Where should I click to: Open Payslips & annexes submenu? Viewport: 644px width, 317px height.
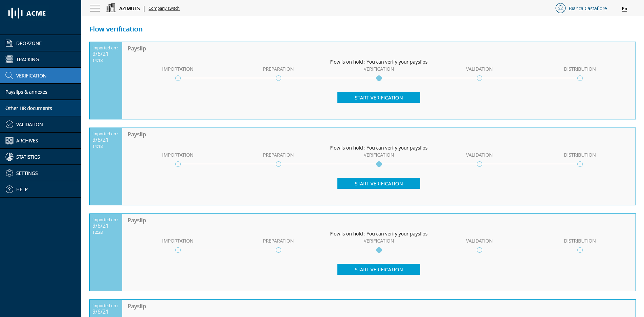26,92
